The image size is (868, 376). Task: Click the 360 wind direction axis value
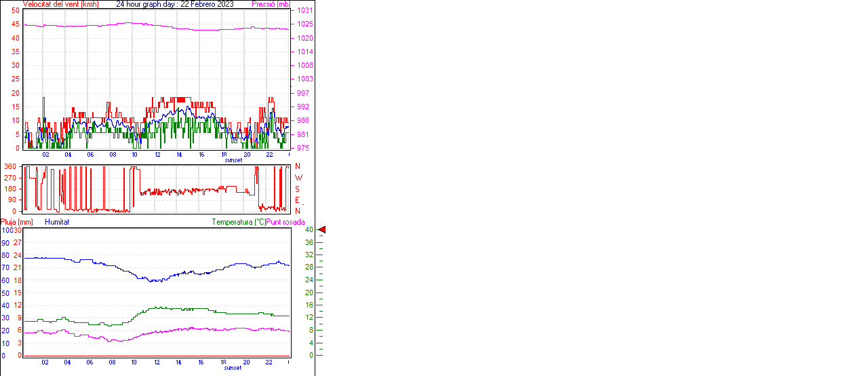[x=10, y=166]
